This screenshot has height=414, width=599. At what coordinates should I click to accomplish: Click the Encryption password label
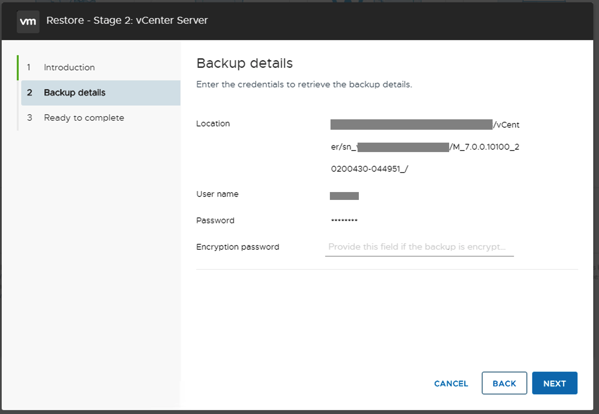(x=238, y=247)
